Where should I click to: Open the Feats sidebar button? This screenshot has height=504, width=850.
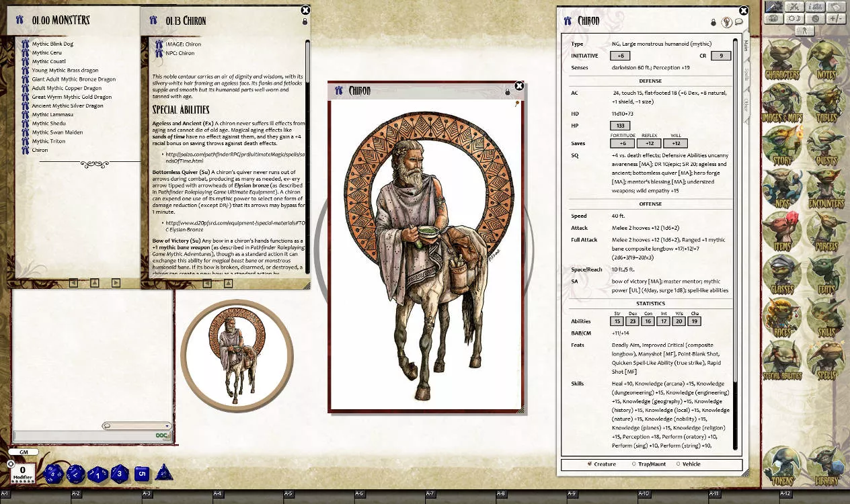(x=826, y=275)
